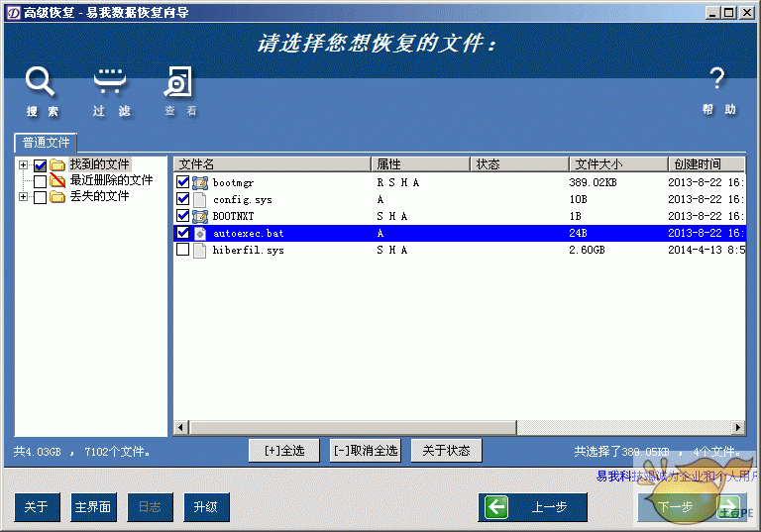Click crossed folder icon of 最近删除的文件

tap(57, 180)
